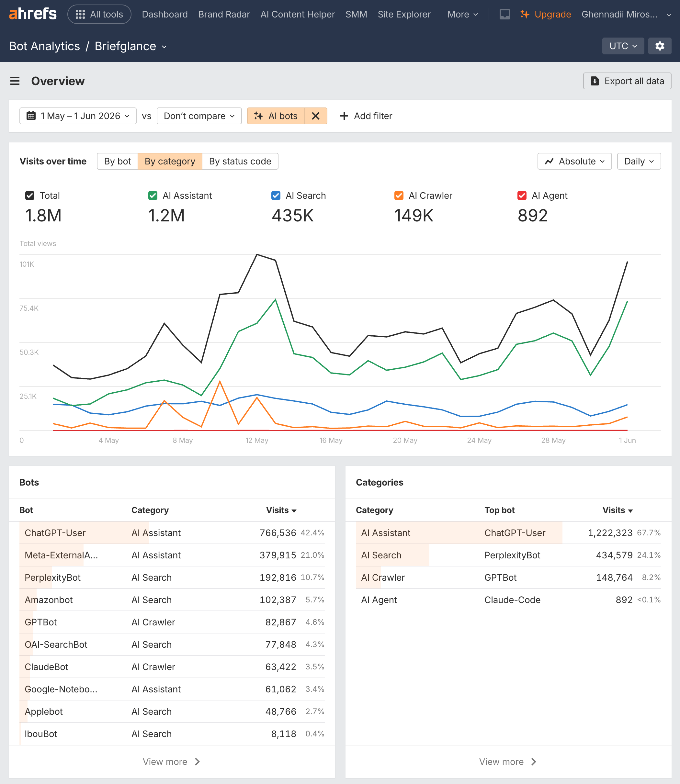Toggle the AI Search series checkbox
This screenshot has height=784, width=680.
point(276,195)
